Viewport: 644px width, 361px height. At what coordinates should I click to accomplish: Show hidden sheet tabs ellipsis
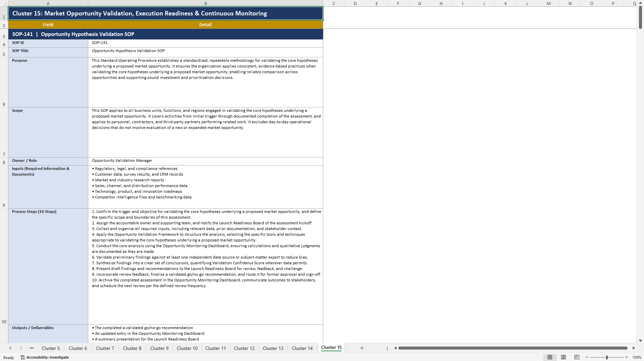click(x=32, y=348)
